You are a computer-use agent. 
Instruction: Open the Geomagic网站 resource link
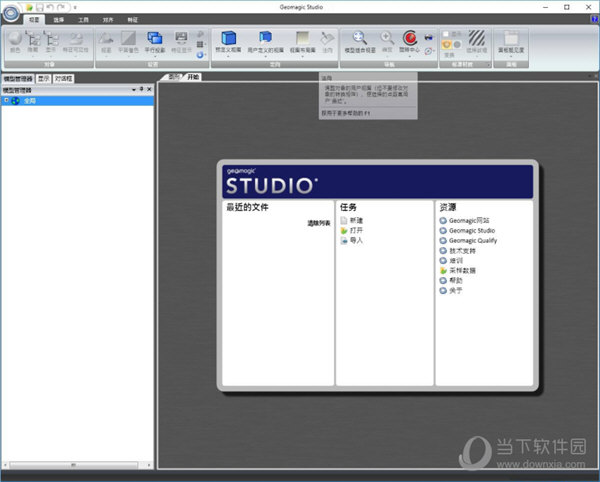[x=469, y=220]
